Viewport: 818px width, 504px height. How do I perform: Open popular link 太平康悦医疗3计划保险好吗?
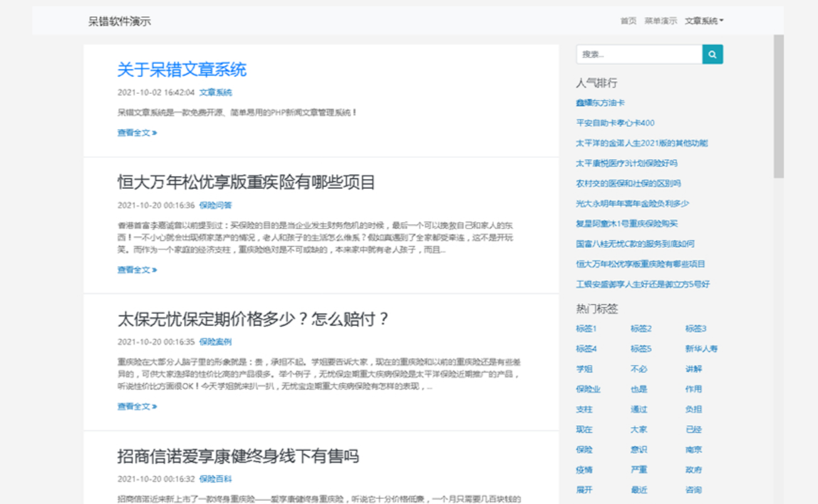pos(627,163)
